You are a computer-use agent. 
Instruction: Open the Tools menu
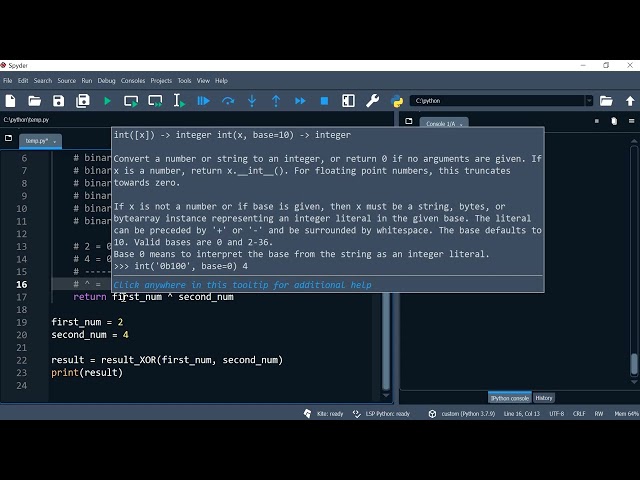[x=184, y=81]
